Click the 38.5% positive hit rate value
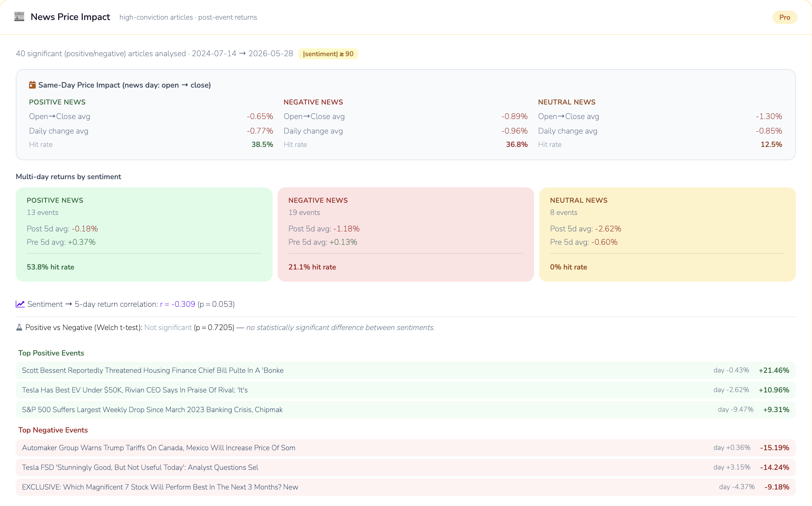The height and width of the screenshot is (506, 812). [x=262, y=145]
